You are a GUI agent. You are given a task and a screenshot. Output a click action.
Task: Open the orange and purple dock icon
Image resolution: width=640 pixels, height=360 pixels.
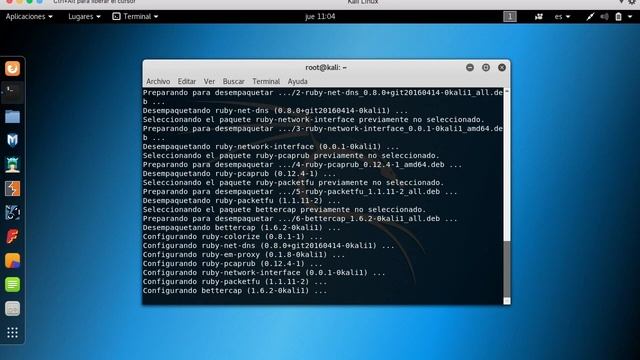pyautogui.click(x=12, y=261)
